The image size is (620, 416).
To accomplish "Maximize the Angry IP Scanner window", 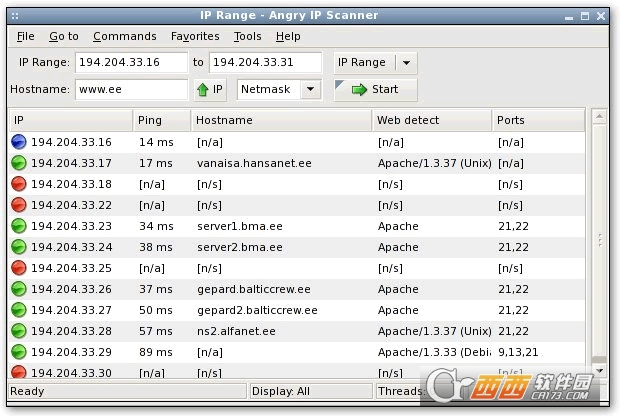I will [x=585, y=16].
